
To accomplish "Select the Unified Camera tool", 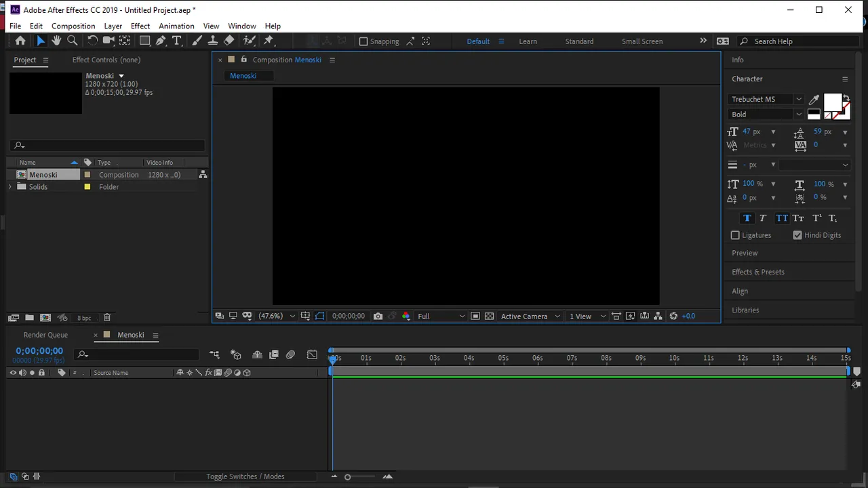I will click(108, 41).
